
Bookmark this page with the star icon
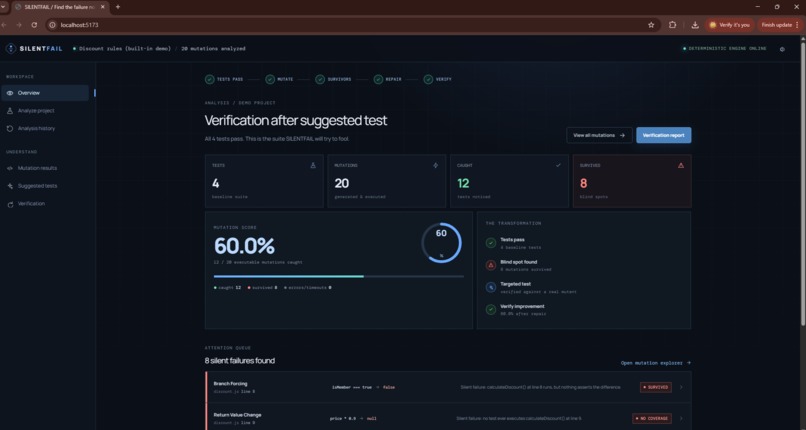pyautogui.click(x=651, y=25)
